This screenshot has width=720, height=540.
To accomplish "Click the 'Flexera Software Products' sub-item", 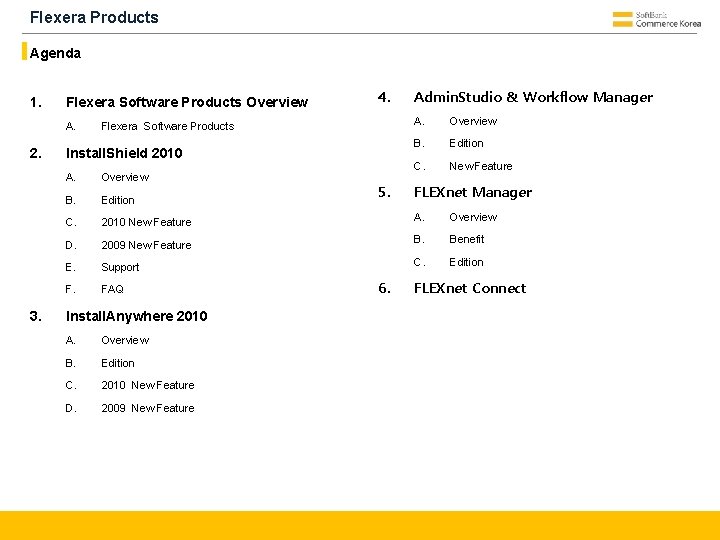I will (x=168, y=126).
